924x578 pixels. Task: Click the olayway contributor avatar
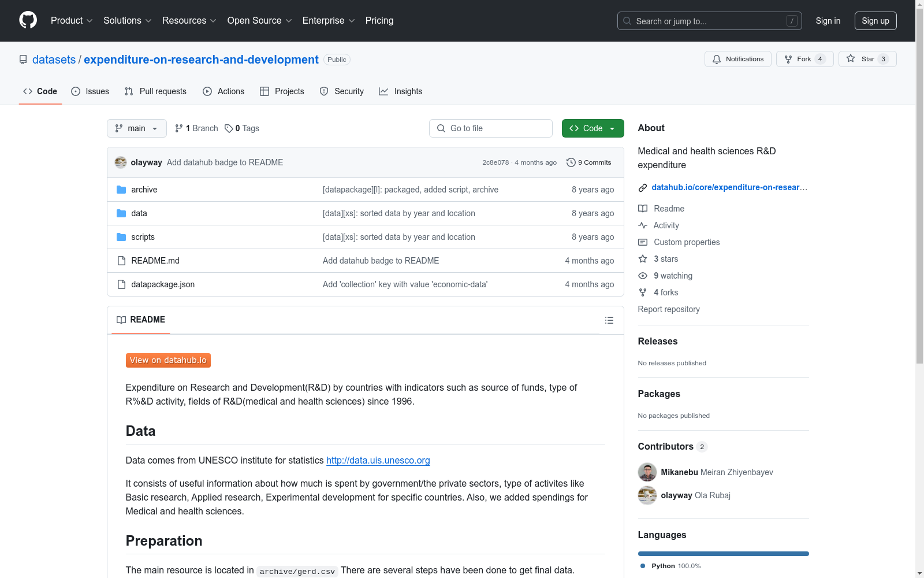point(647,495)
